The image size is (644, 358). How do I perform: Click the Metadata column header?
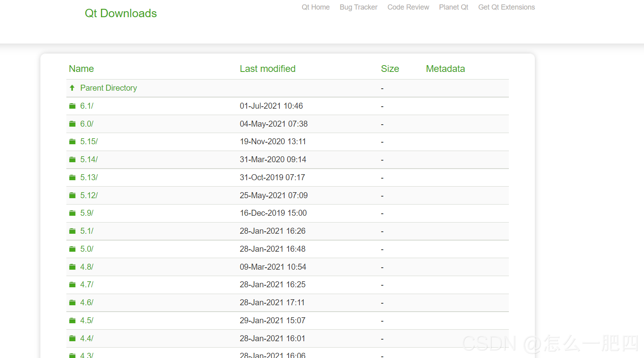tap(445, 69)
